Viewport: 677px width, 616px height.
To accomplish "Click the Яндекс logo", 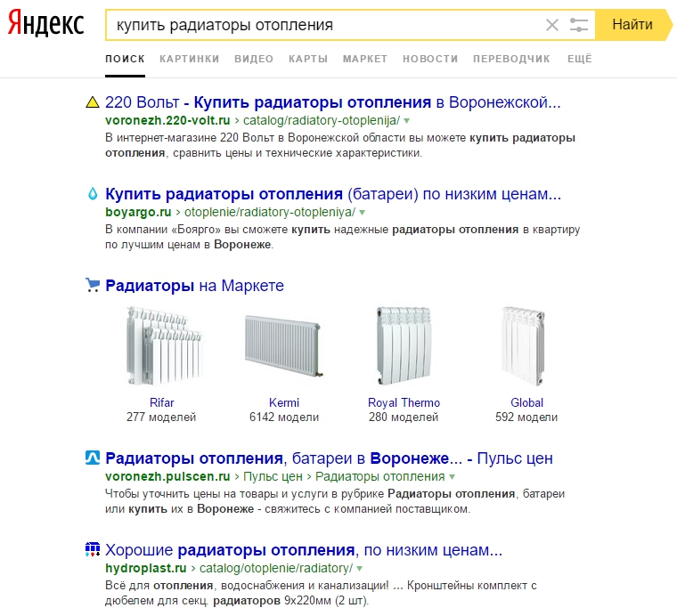I will (45, 23).
